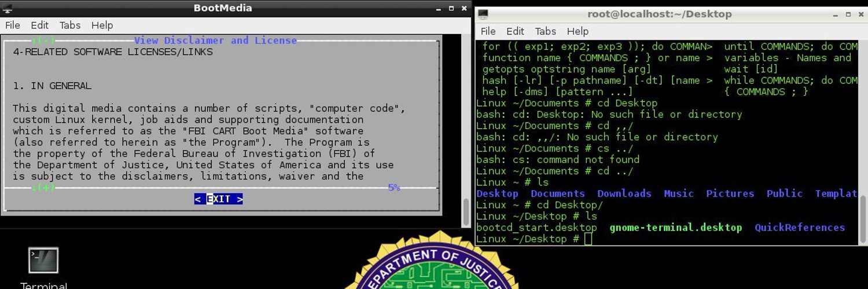Open Edit menu in root@localhost terminal

point(515,31)
